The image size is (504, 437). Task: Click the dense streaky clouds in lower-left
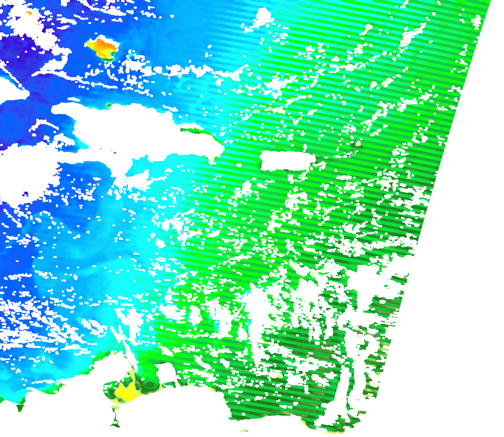point(31,321)
